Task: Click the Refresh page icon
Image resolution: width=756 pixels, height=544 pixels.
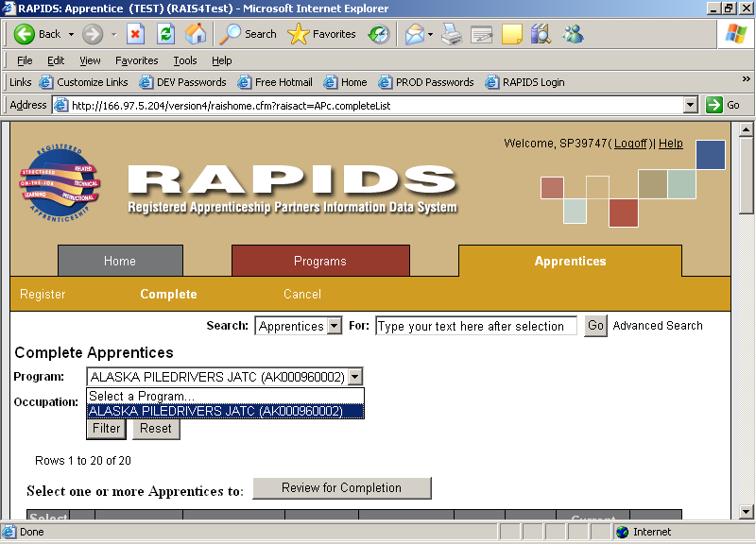Action: click(165, 34)
